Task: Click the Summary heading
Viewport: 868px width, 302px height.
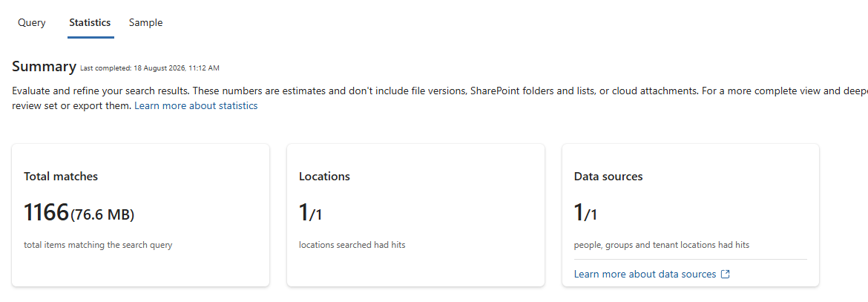Action: click(x=44, y=67)
